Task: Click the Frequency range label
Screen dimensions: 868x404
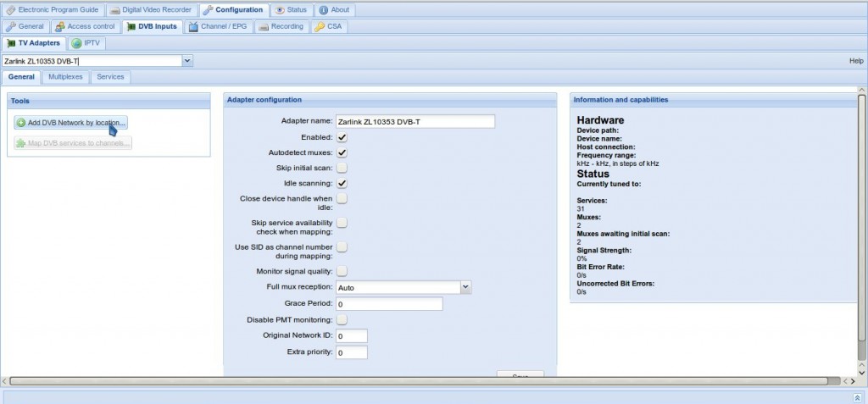Action: pyautogui.click(x=606, y=156)
